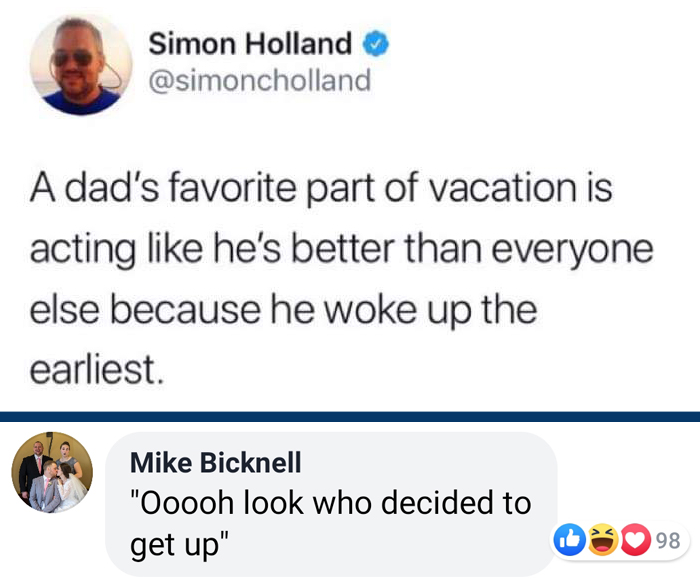View the 98 reactions count
Viewport: 700px width, 586px height.
(x=668, y=541)
